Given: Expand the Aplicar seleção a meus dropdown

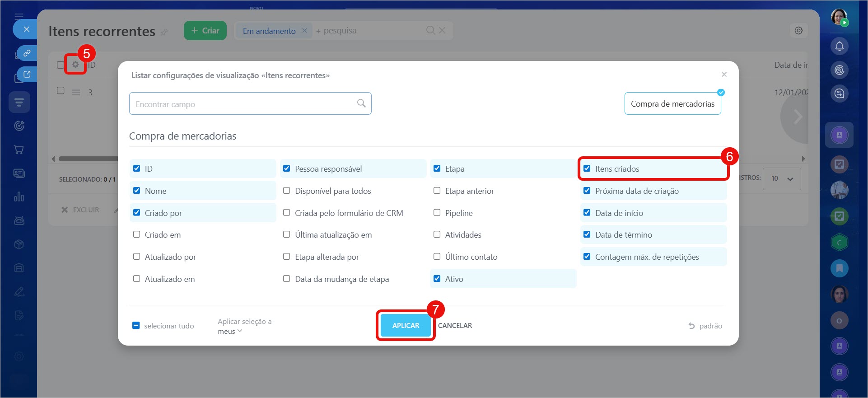Looking at the screenshot, I should coord(230,331).
